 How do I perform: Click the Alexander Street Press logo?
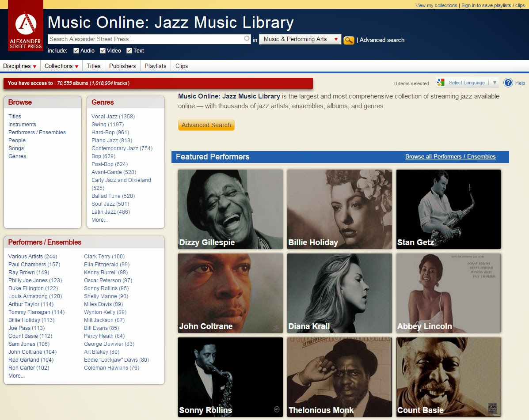[26, 26]
